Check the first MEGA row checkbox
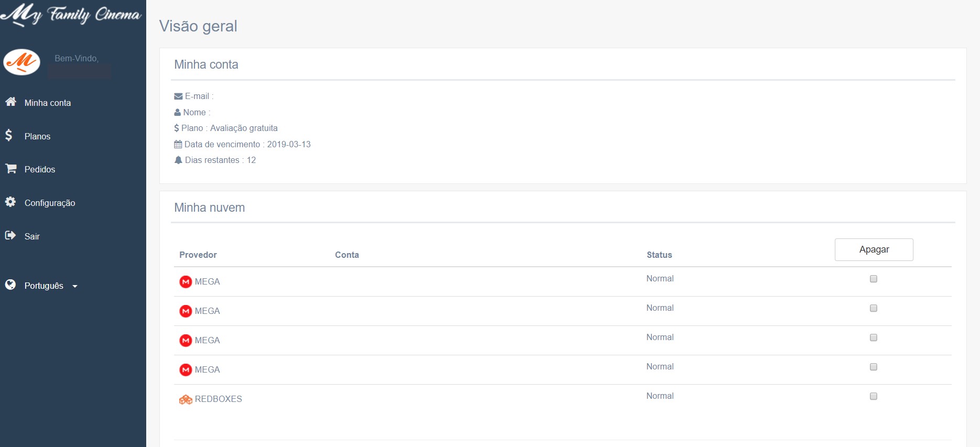980x447 pixels. pos(874,279)
